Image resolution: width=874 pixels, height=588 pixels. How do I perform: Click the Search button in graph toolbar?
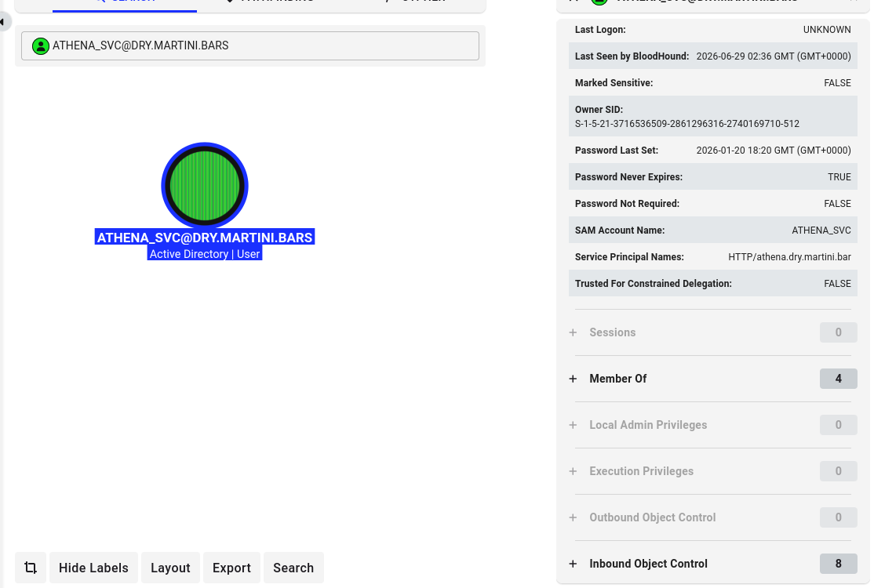(x=293, y=568)
